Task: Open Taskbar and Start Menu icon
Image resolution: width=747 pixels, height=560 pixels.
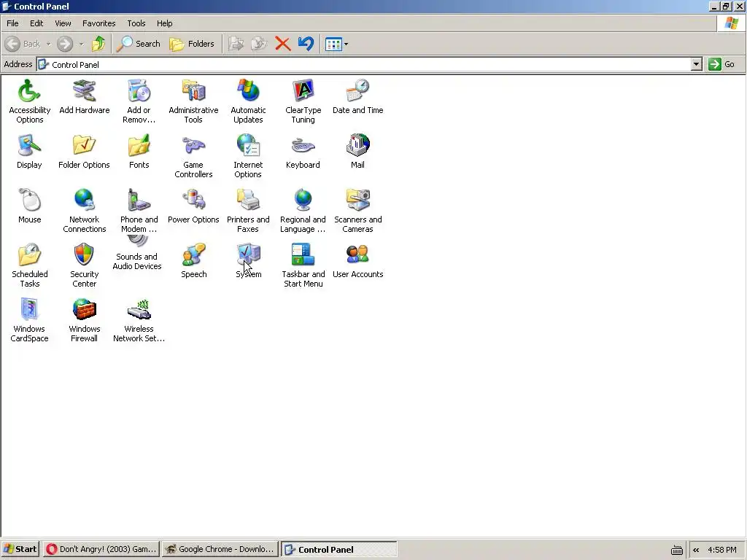Action: tap(303, 254)
